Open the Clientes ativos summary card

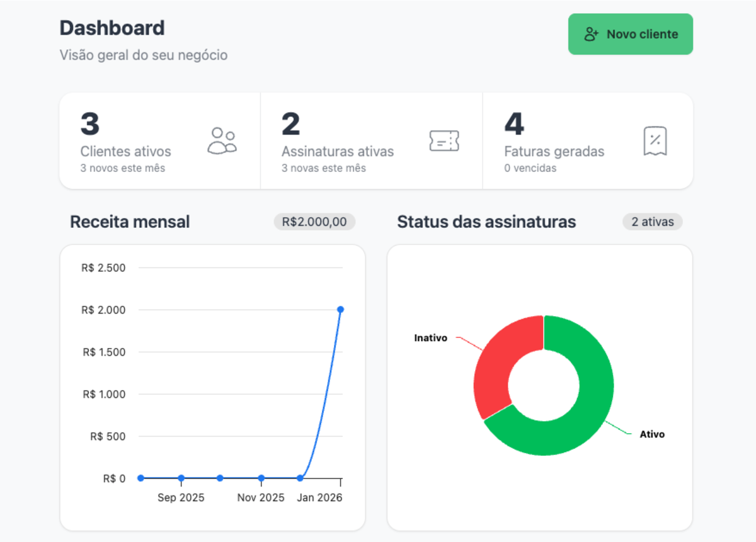coord(160,140)
